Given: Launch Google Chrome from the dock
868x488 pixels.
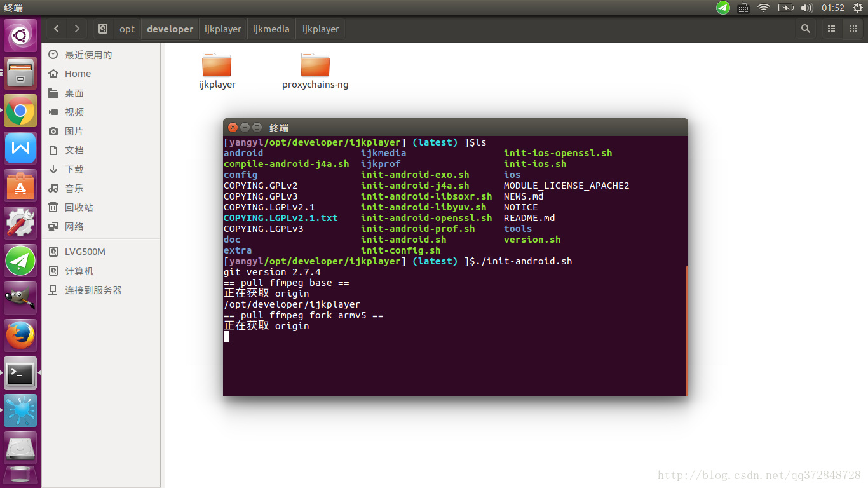Looking at the screenshot, I should coord(21,112).
